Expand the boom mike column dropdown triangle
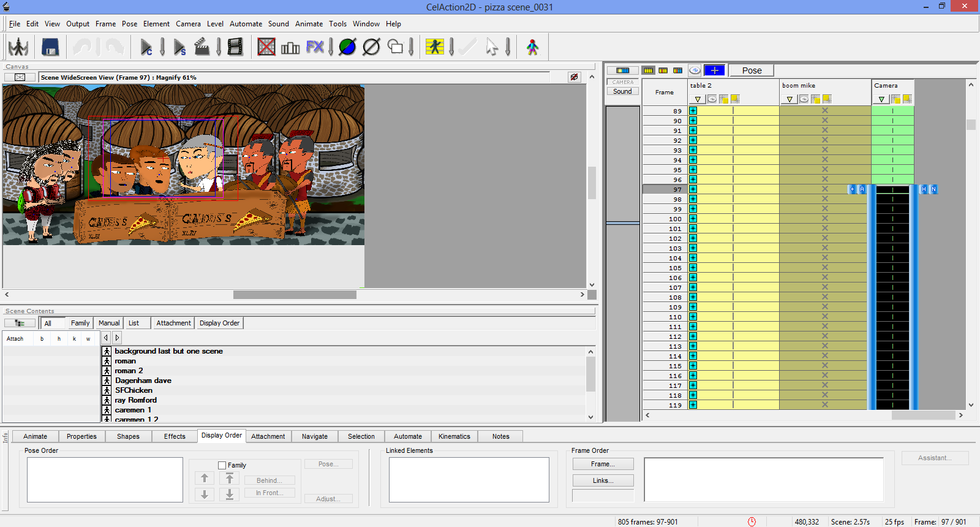This screenshot has width=980, height=527. point(790,99)
